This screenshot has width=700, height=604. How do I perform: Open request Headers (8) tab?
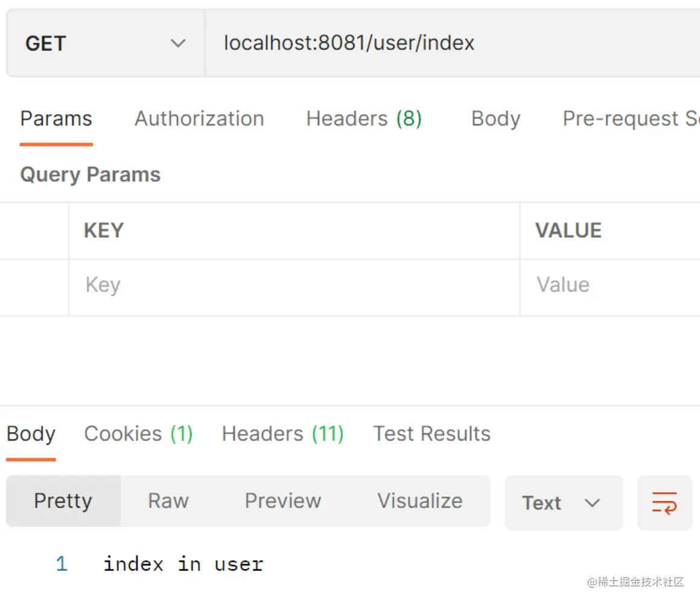coord(364,119)
